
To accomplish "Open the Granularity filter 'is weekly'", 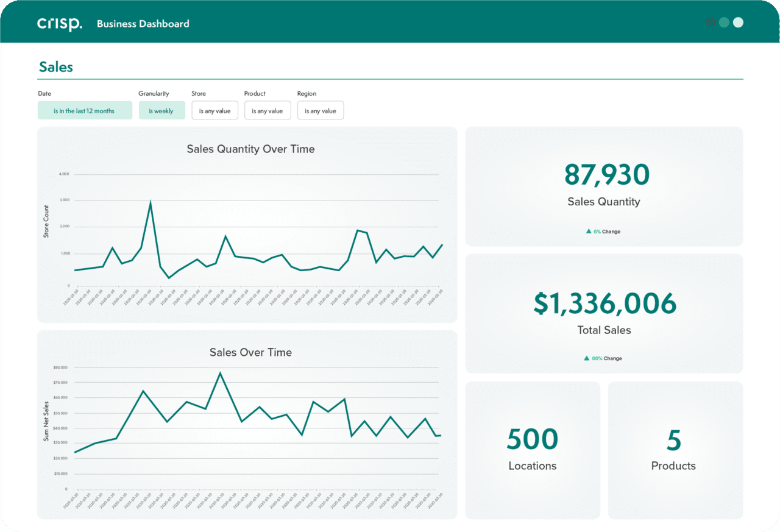I will click(161, 110).
